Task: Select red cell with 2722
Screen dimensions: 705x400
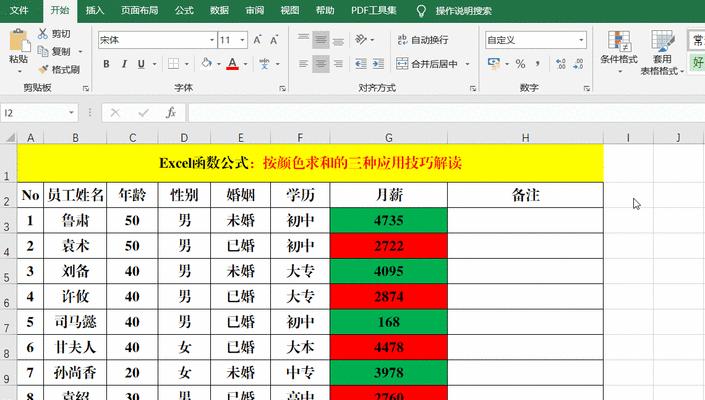Action: click(388, 246)
